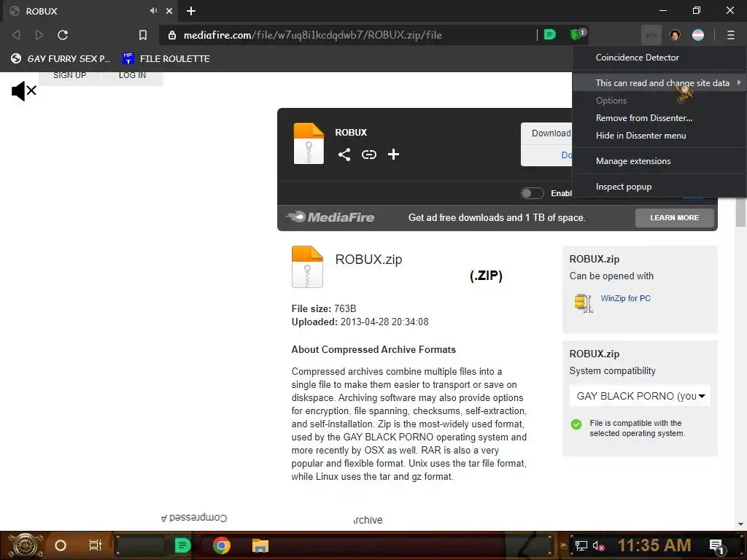The height and width of the screenshot is (560, 747).
Task: Click the address bar URL
Action: pos(312,35)
